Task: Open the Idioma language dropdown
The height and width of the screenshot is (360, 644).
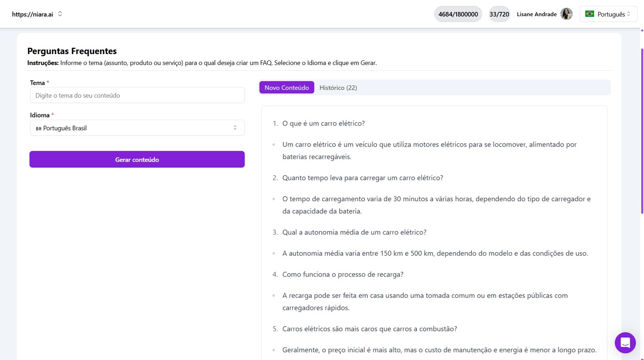Action: pos(137,128)
